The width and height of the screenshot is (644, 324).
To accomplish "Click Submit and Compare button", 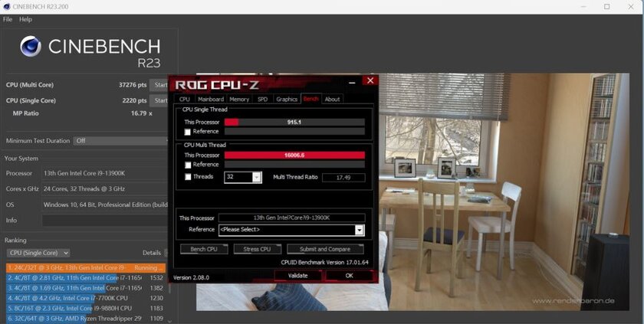I will (x=325, y=249).
